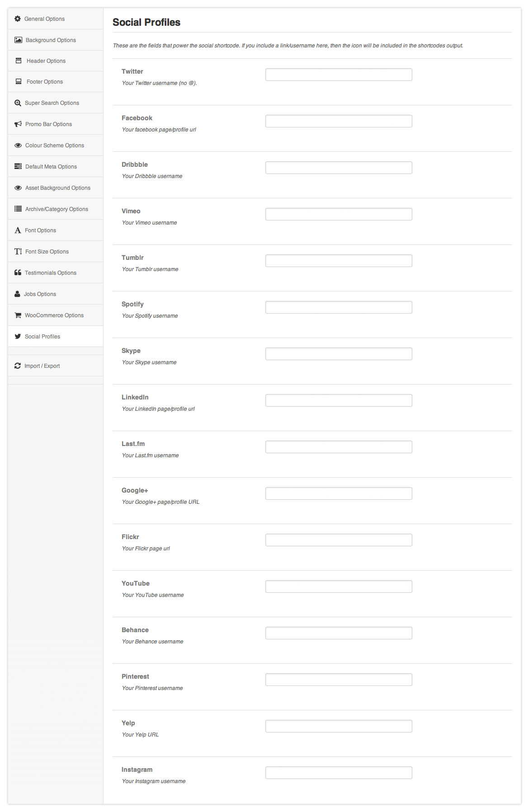Open Archive/Category Options tab
Viewport: 529px width, 812px height.
click(57, 209)
